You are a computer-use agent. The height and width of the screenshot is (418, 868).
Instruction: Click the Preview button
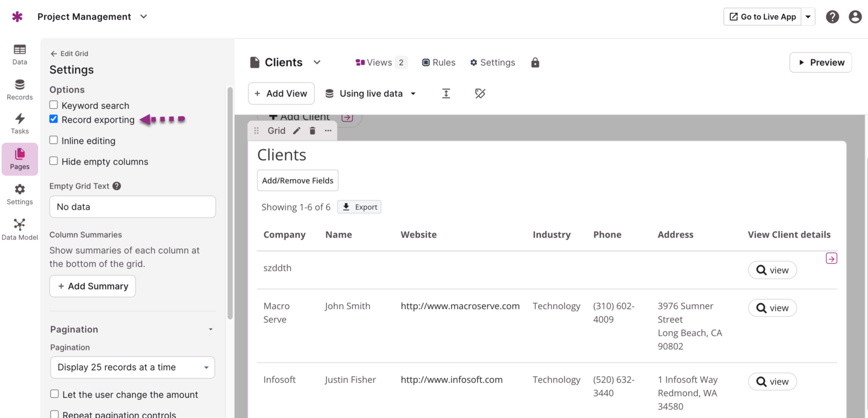(821, 62)
